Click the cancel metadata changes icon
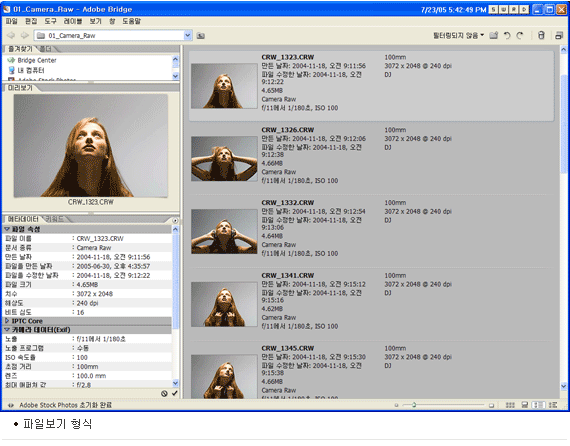Screen dimensions: 570x446 (164, 393)
